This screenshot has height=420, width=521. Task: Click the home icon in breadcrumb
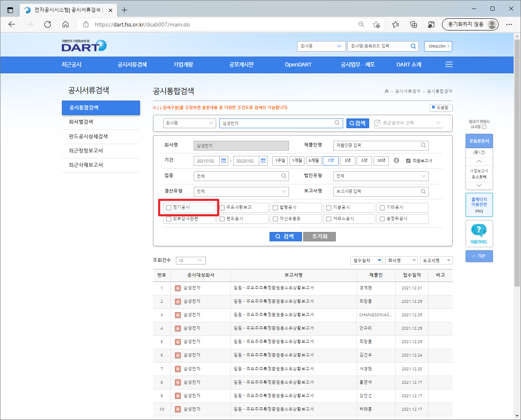click(x=386, y=91)
